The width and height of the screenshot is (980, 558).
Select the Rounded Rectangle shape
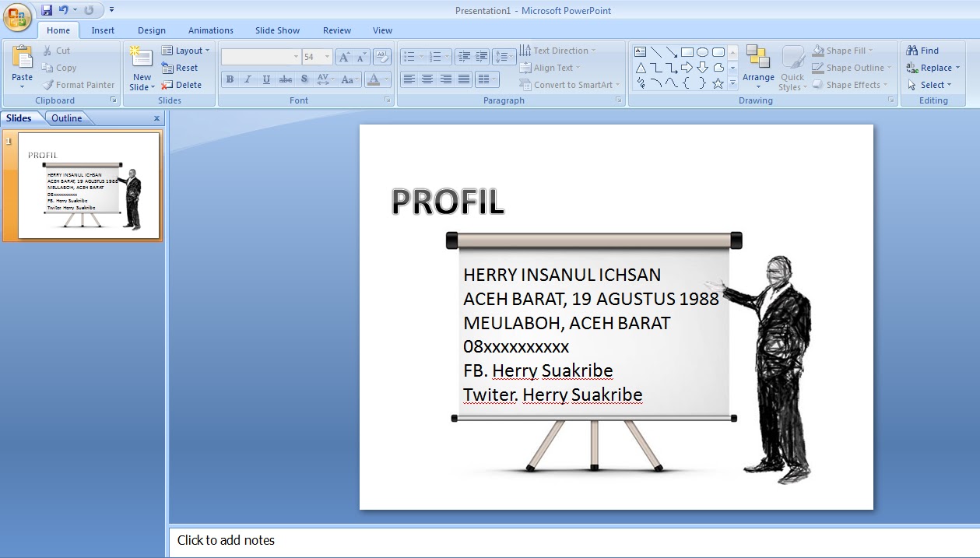click(718, 52)
